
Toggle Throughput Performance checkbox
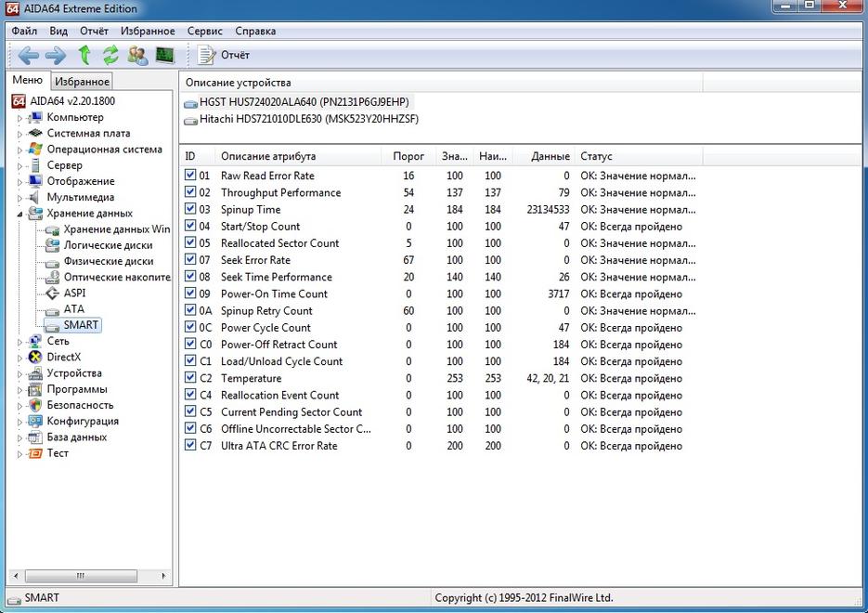(190, 192)
